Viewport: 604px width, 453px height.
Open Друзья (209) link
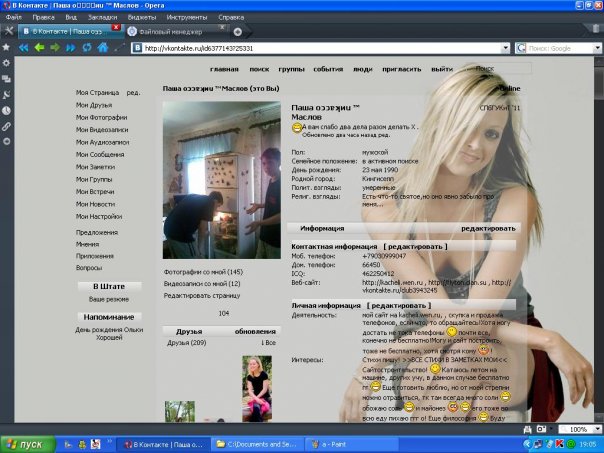click(186, 343)
